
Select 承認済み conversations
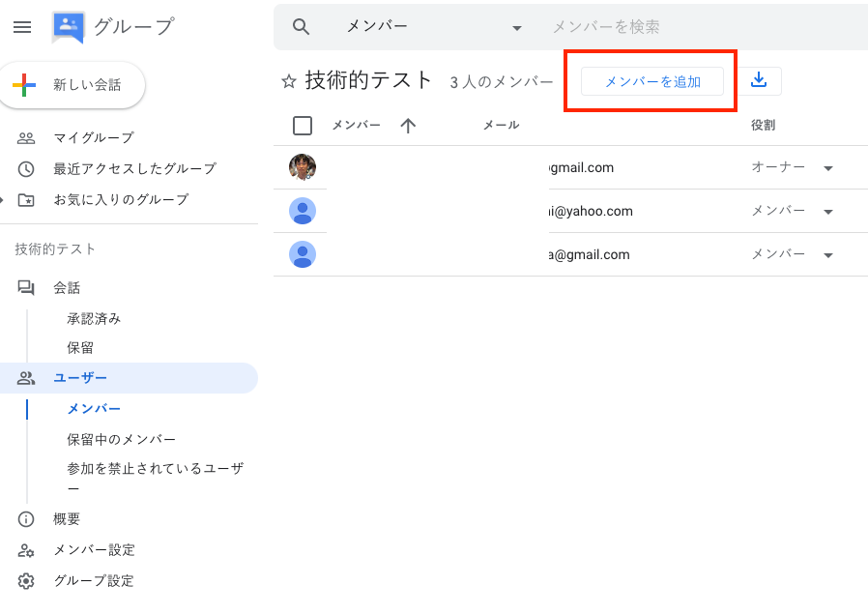click(x=94, y=319)
